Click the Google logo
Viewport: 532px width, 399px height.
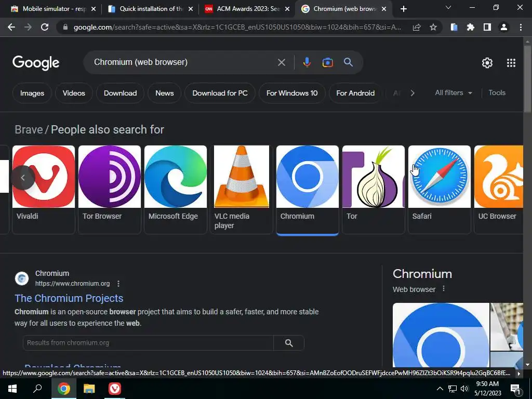(36, 63)
